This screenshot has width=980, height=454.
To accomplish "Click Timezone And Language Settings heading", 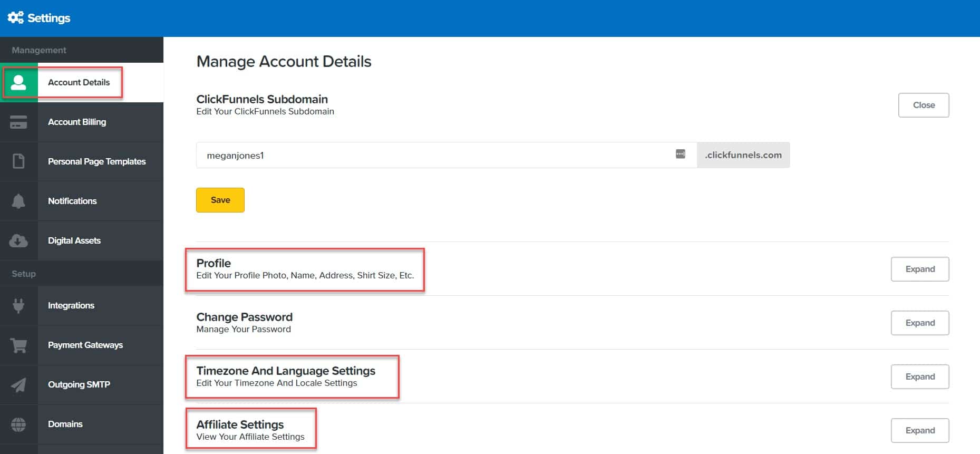I will (286, 371).
